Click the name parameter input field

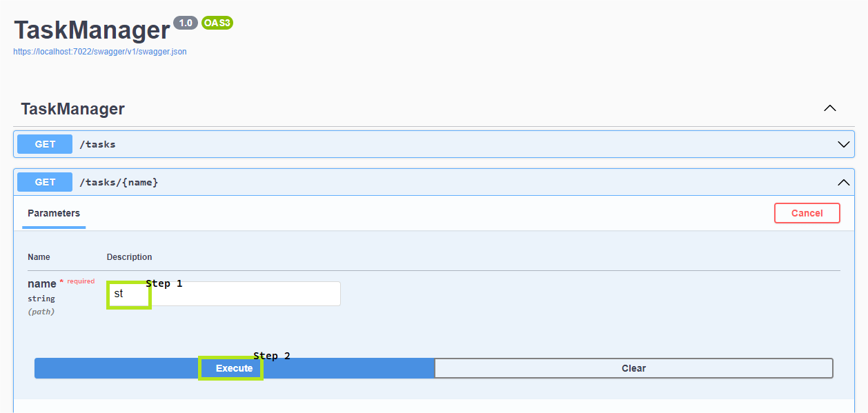(x=224, y=294)
